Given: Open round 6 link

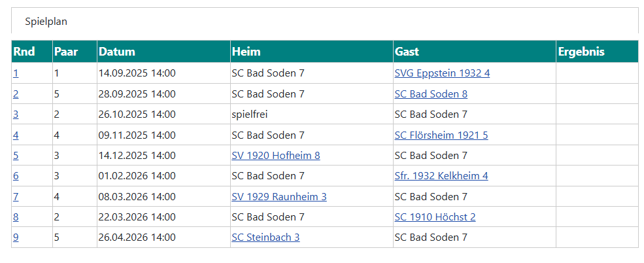Looking at the screenshot, I should 16,176.
